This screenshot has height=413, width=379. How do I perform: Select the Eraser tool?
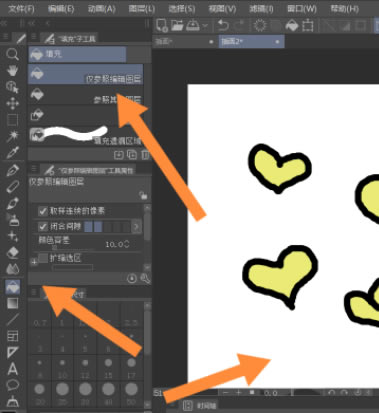click(x=12, y=252)
